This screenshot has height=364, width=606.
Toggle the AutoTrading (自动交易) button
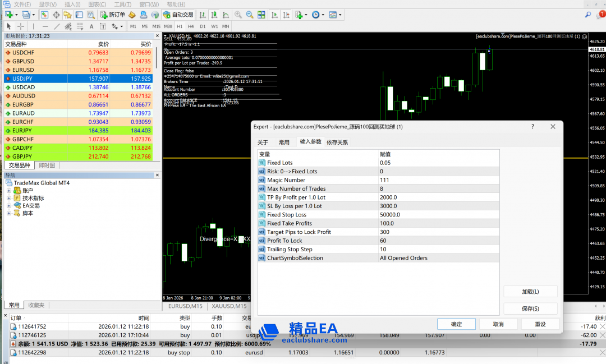(x=178, y=15)
